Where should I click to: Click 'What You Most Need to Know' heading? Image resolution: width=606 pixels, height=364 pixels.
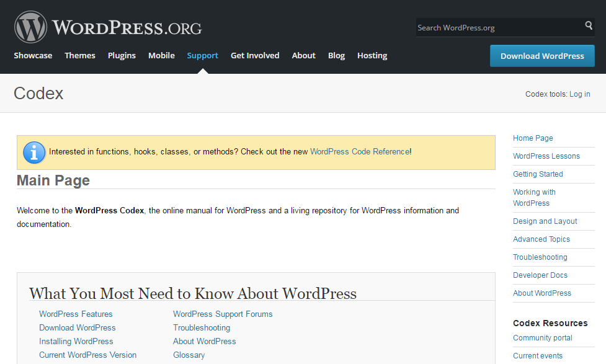click(x=192, y=294)
